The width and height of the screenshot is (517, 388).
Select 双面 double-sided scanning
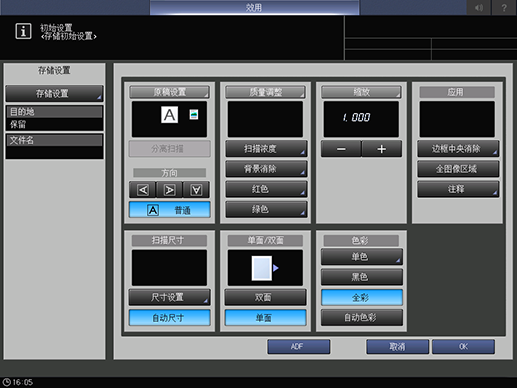pyautogui.click(x=265, y=297)
